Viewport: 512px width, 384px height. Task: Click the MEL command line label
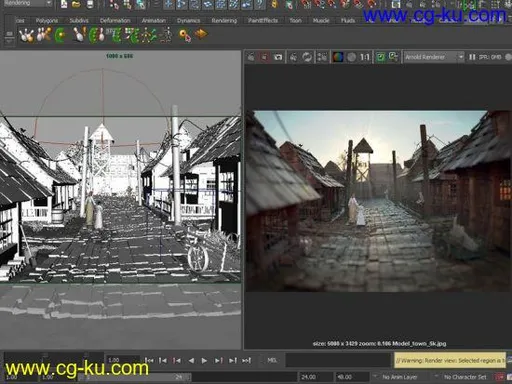click(x=272, y=360)
